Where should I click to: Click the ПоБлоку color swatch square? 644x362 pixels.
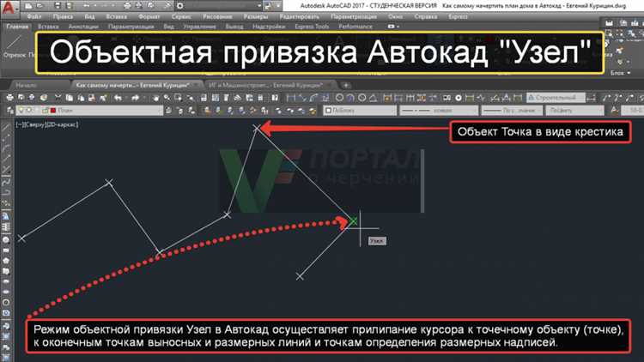328,111
